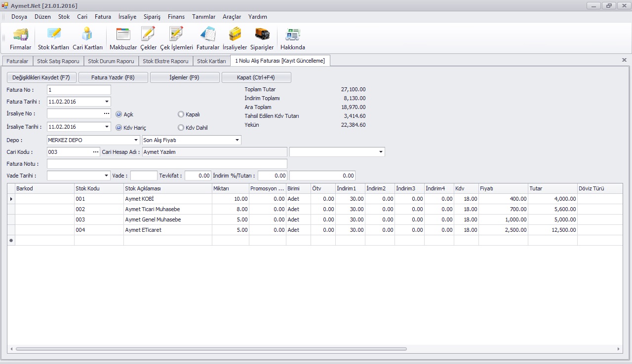
Task: Click the Stok Kartları toolbar icon
Action: (53, 38)
